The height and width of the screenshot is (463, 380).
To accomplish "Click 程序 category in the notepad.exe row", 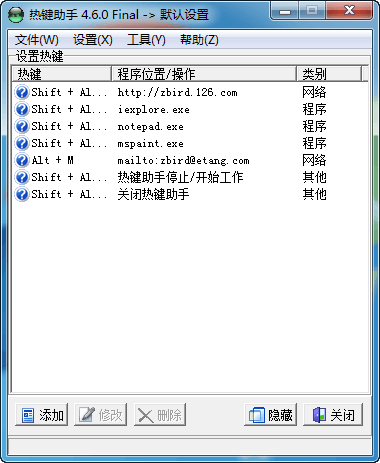I will point(314,126).
